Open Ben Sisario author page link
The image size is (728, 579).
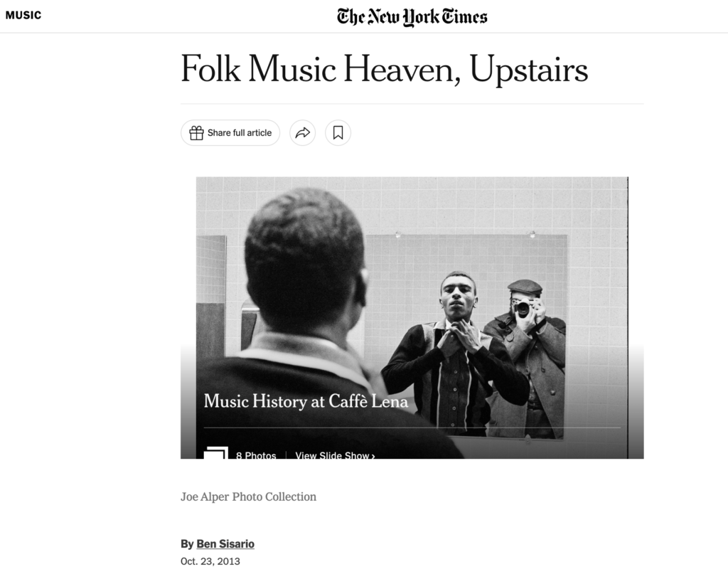coord(225,543)
